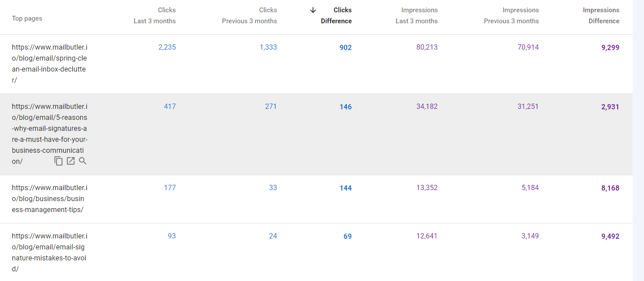The image size is (644, 281).
Task: Click the copy URL icon
Action: tap(58, 161)
